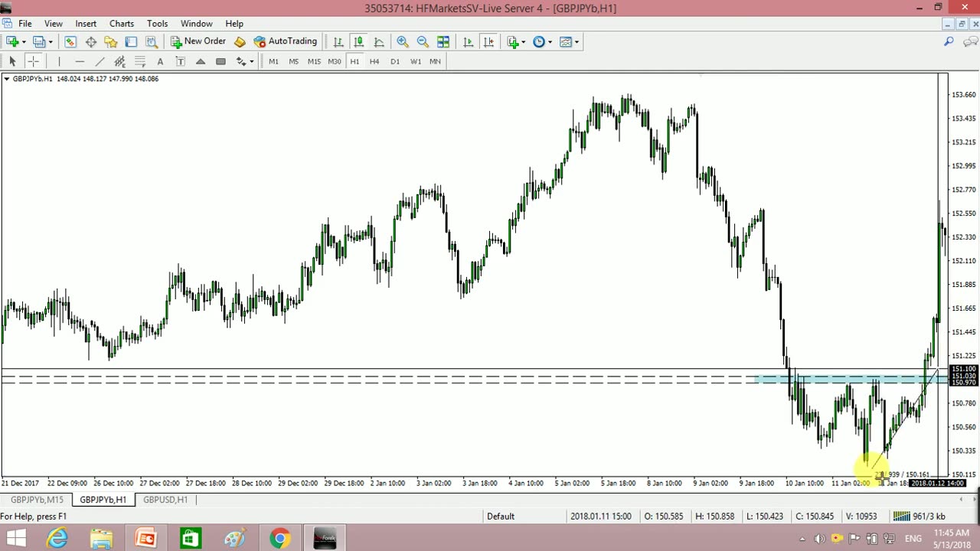Switch to GBPUSD,H1 chart tab

165,500
